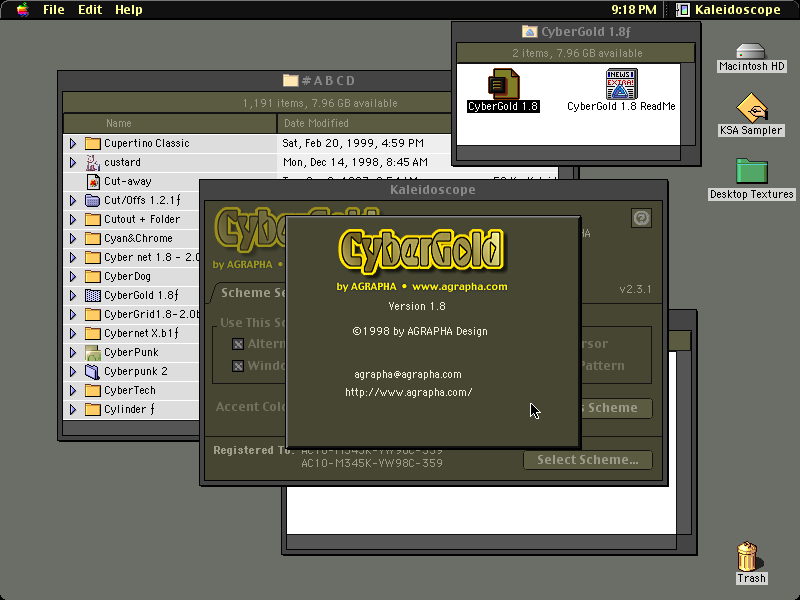Click the agrapha@agrapha.com email text
The width and height of the screenshot is (800, 600).
[x=408, y=374]
